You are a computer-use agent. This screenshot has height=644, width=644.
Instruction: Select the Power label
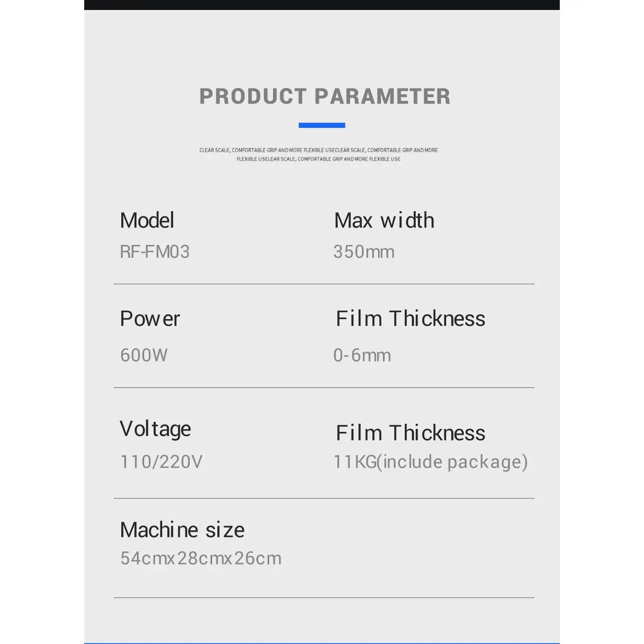150,319
